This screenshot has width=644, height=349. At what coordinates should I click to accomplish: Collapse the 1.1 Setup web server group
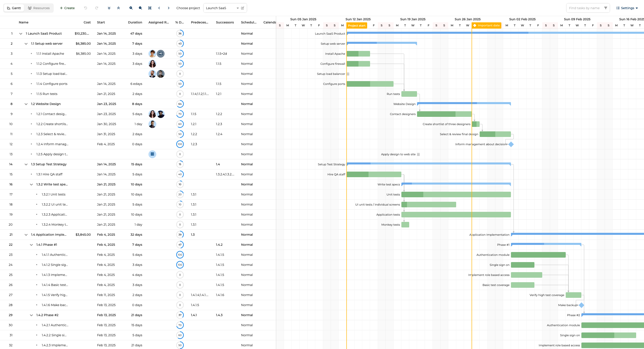point(26,44)
